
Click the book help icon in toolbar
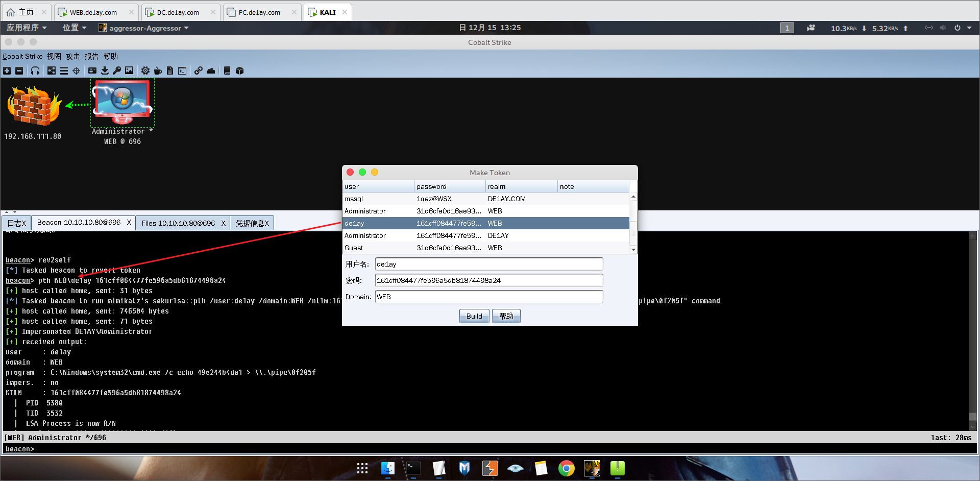click(227, 71)
